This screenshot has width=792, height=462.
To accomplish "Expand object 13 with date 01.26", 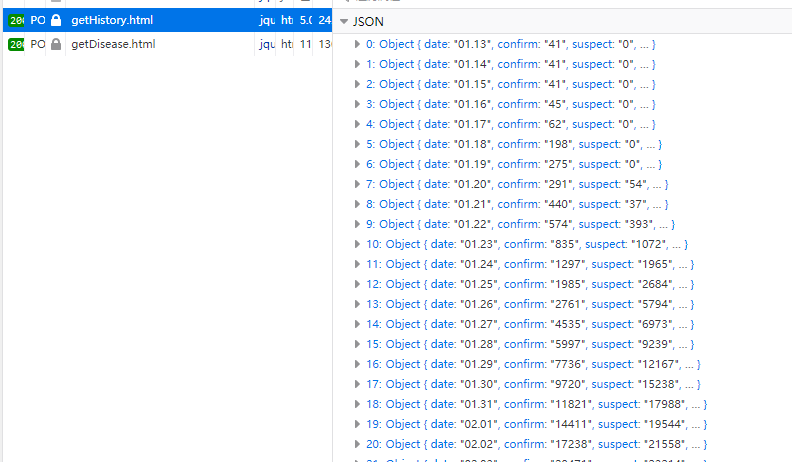I will (x=357, y=304).
